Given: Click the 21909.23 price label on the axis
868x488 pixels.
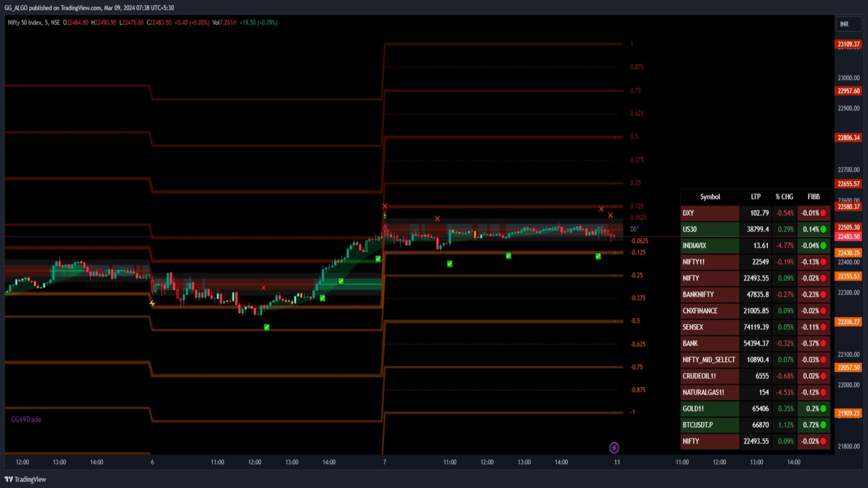Looking at the screenshot, I should (x=848, y=413).
